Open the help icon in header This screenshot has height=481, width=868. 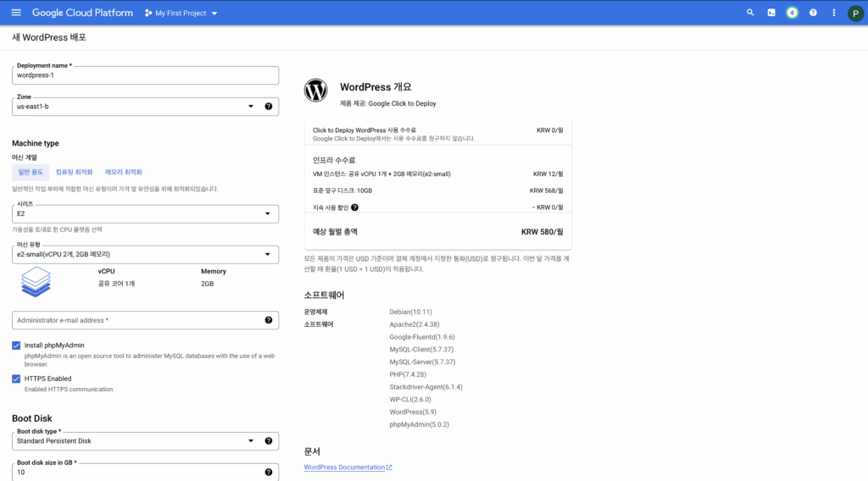click(813, 13)
